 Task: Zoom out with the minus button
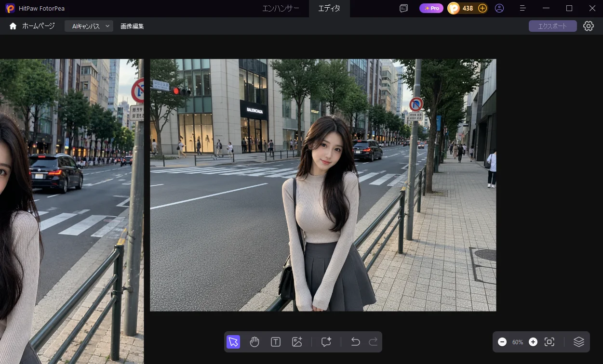pos(502,342)
